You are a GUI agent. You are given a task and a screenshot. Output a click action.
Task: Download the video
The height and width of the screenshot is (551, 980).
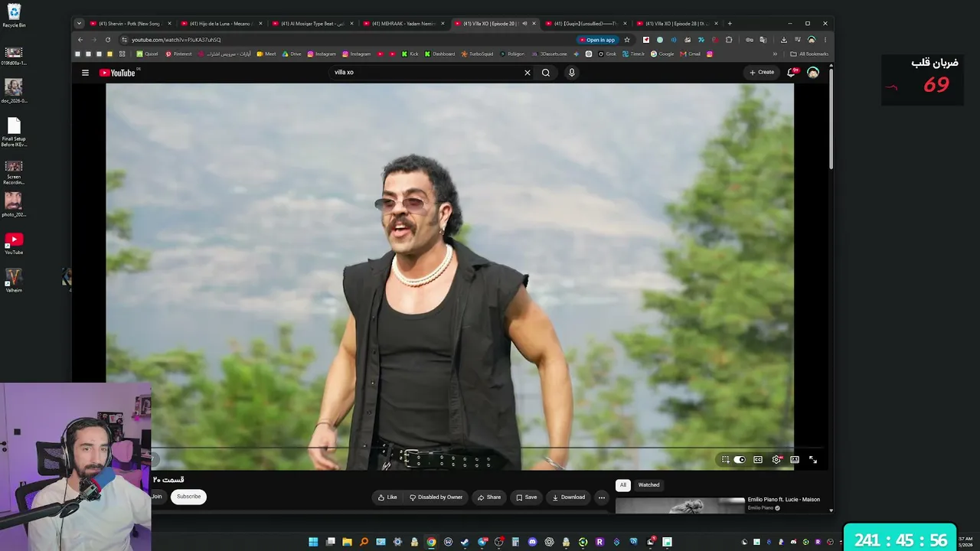coord(568,497)
